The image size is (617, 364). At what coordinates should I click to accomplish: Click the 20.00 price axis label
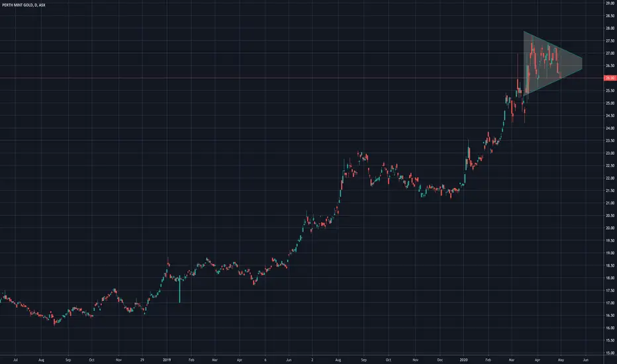610,228
